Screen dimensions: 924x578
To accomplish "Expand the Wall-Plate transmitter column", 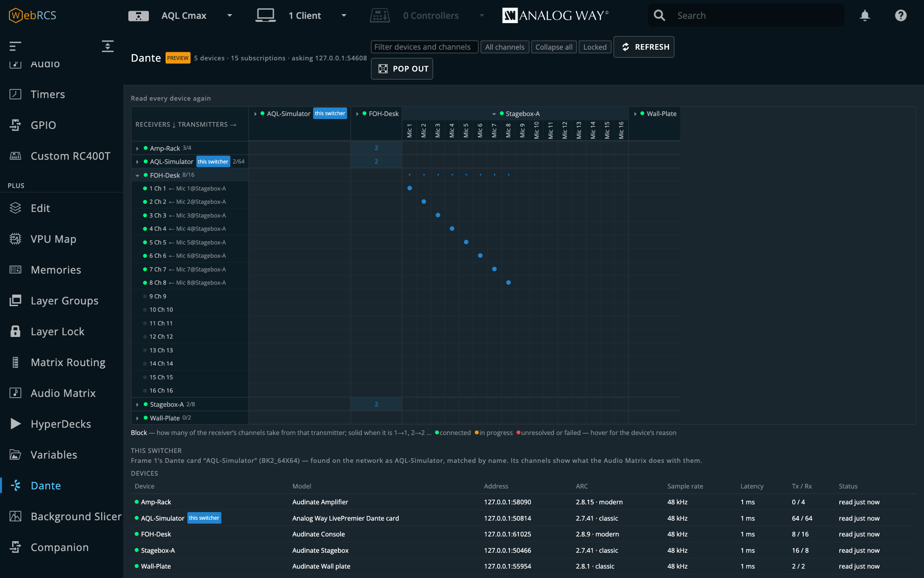I will coord(635,114).
